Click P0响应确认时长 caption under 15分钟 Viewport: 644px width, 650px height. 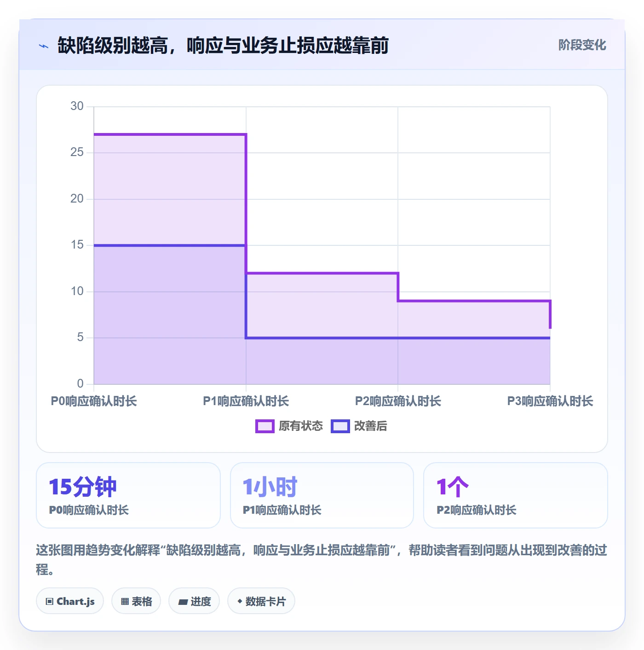point(89,510)
